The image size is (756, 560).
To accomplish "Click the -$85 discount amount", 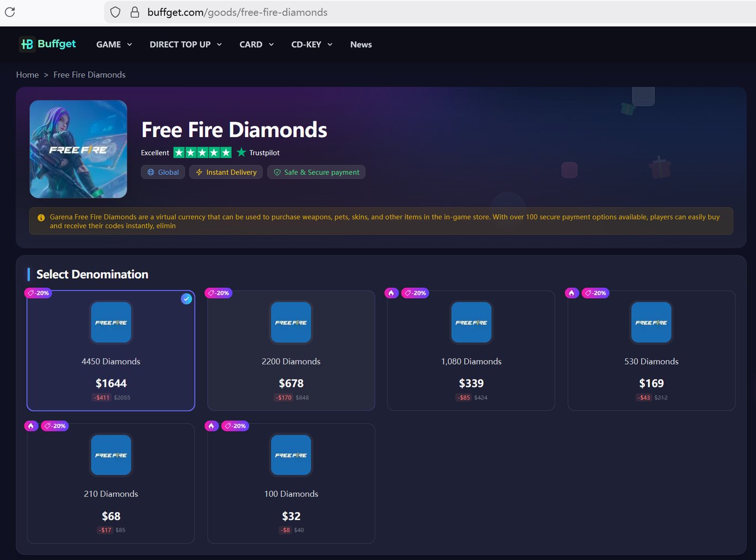I will click(x=464, y=397).
